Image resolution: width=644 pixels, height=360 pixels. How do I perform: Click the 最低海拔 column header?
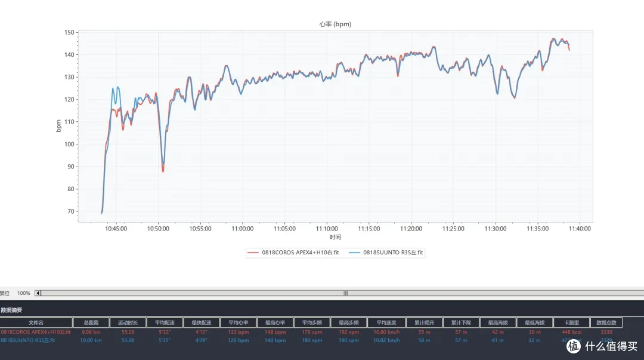click(x=535, y=322)
